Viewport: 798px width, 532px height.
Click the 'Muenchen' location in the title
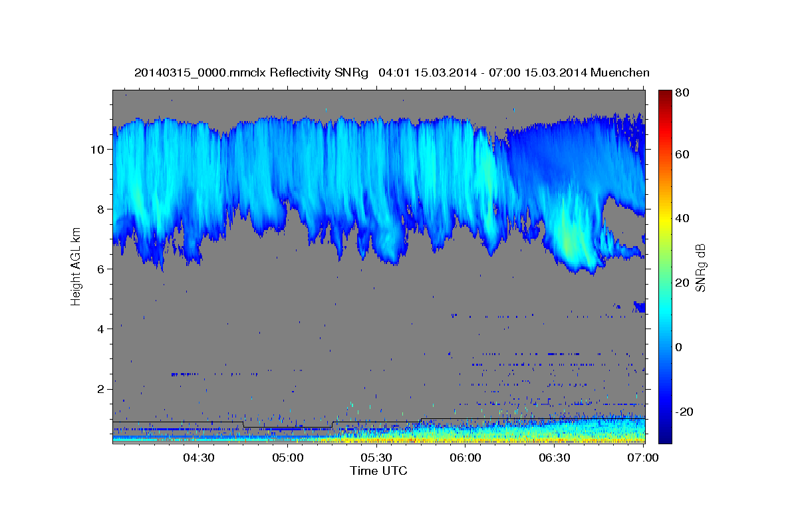(620, 72)
